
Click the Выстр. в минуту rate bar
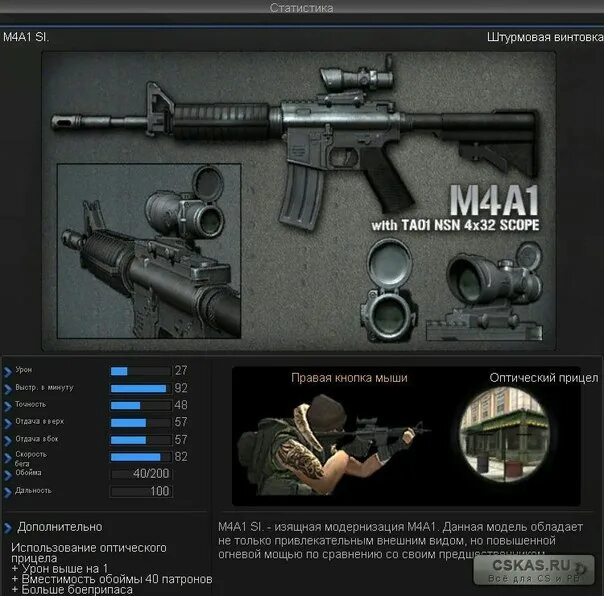point(141,388)
